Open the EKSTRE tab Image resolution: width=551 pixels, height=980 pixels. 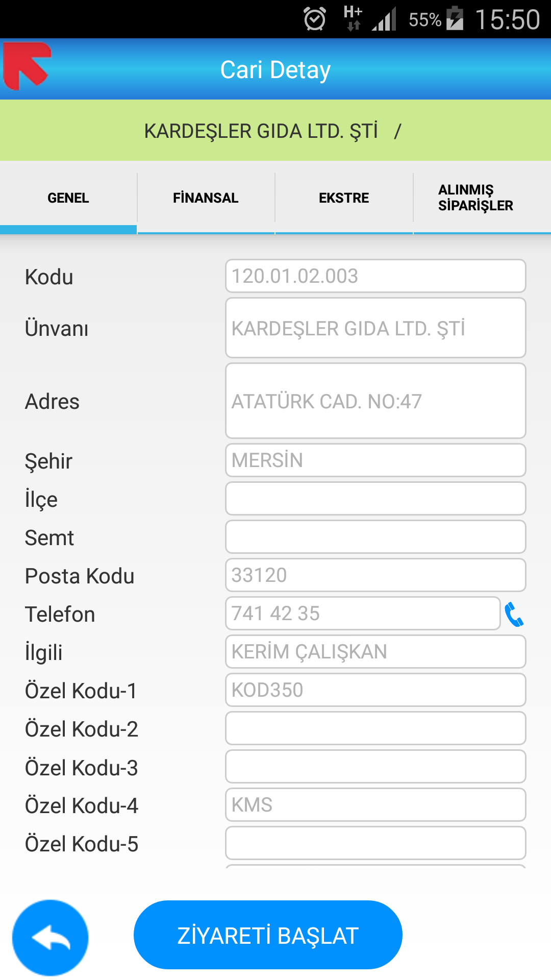(344, 198)
